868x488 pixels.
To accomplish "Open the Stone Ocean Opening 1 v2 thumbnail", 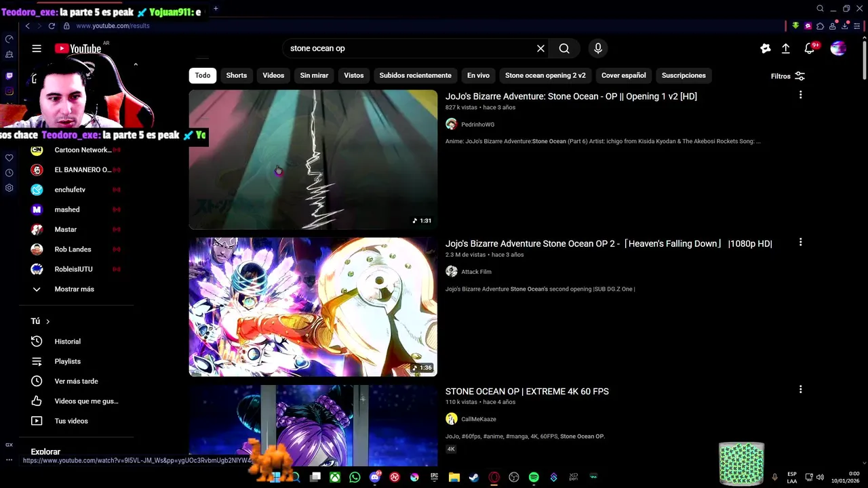I will [313, 159].
